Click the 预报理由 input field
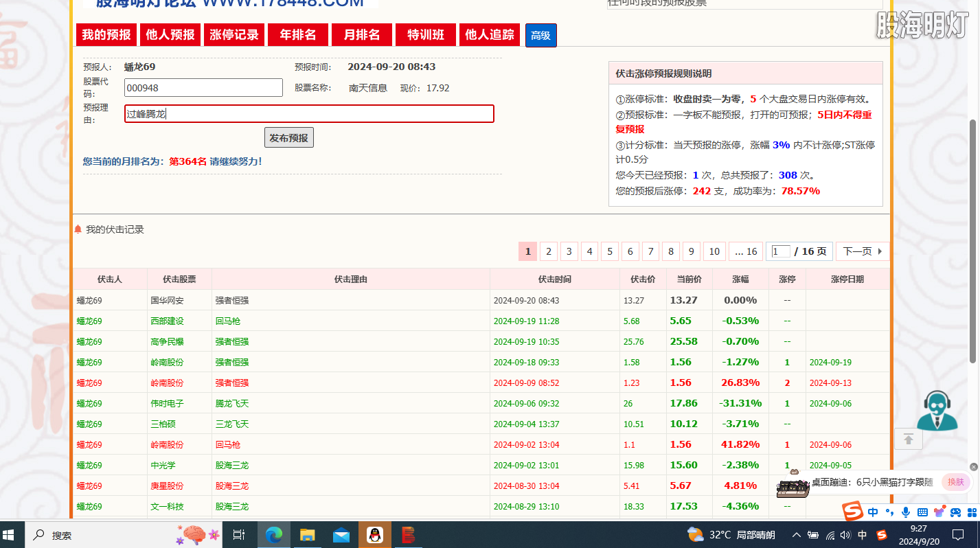Screen dimensions: 980x548 pyautogui.click(x=309, y=114)
